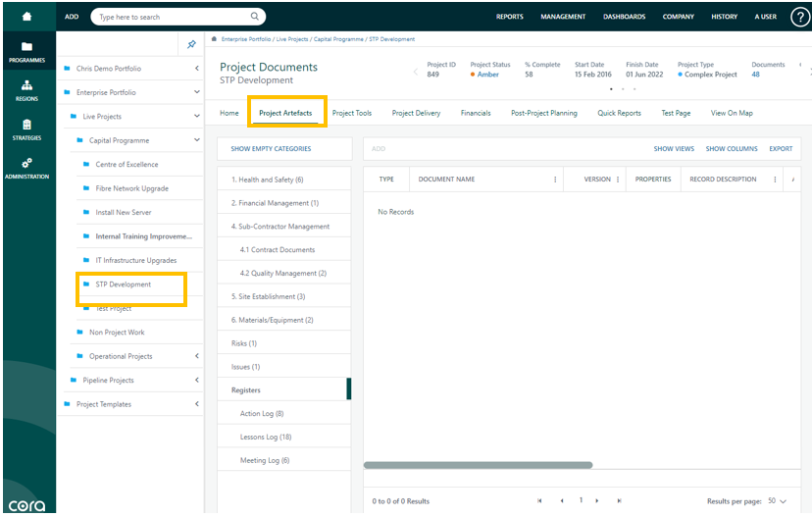Image resolution: width=812 pixels, height=517 pixels.
Task: Select STP Development project in tree
Action: click(x=124, y=284)
